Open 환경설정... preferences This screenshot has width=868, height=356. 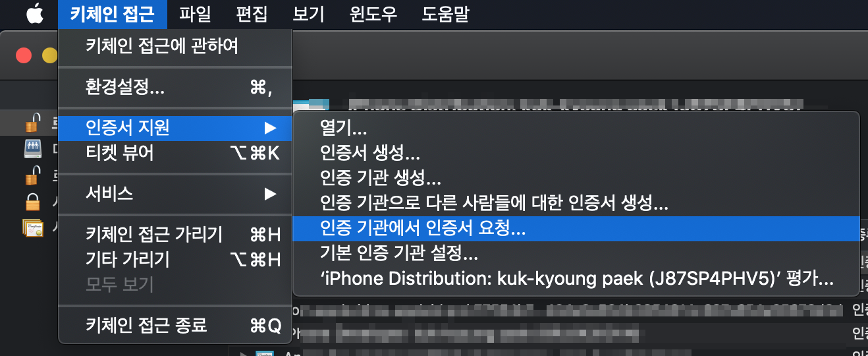tap(175, 87)
